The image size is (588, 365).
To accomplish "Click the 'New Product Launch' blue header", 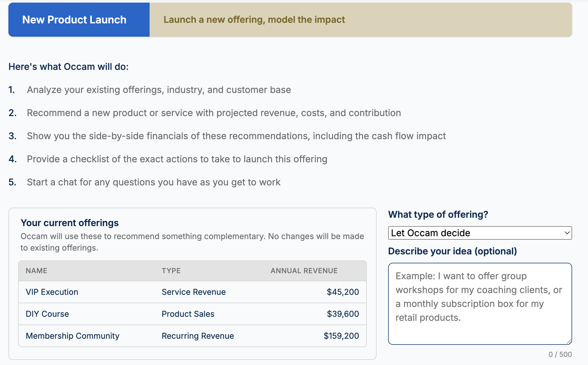I will coord(79,20).
